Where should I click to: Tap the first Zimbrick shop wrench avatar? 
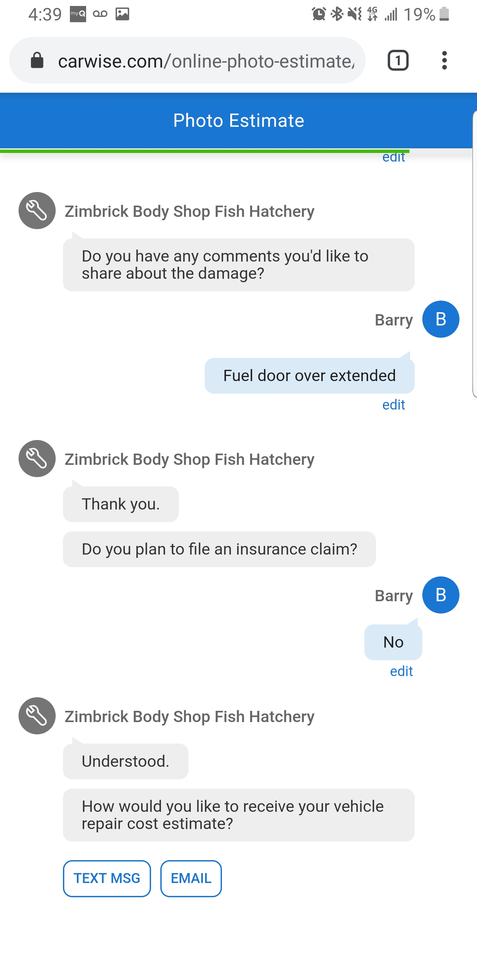click(37, 211)
